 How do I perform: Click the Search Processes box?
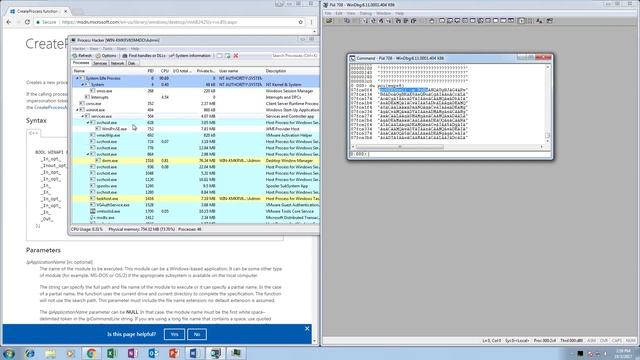295,56
